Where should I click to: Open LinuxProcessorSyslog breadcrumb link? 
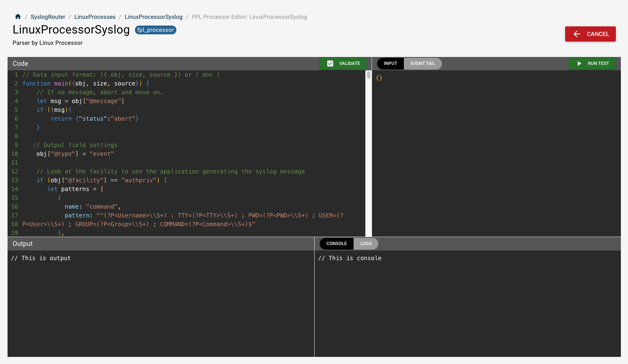[x=153, y=17]
